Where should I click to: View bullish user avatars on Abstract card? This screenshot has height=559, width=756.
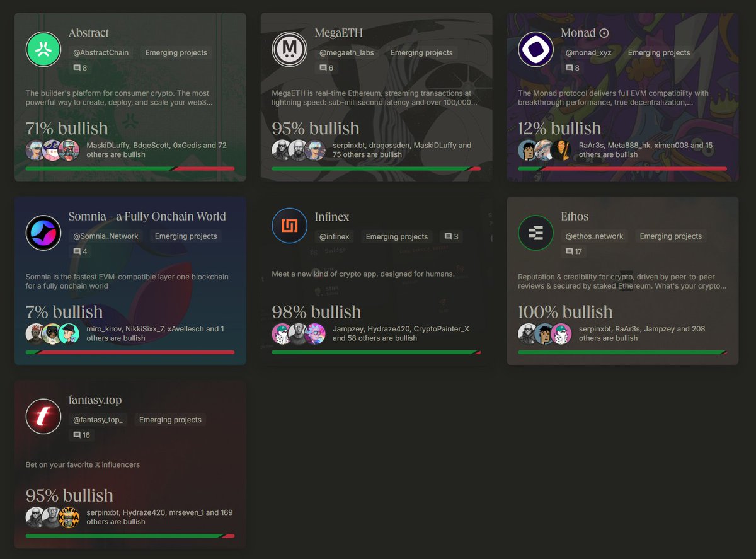[53, 150]
